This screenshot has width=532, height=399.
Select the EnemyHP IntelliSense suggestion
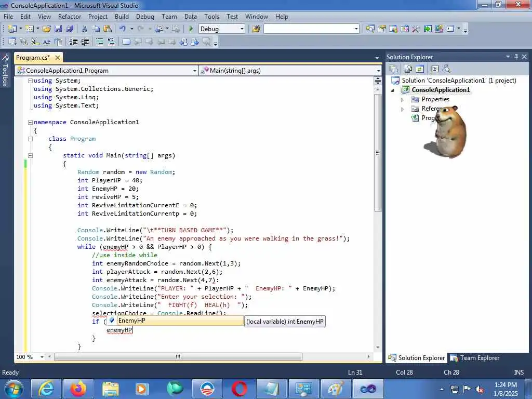(x=176, y=321)
